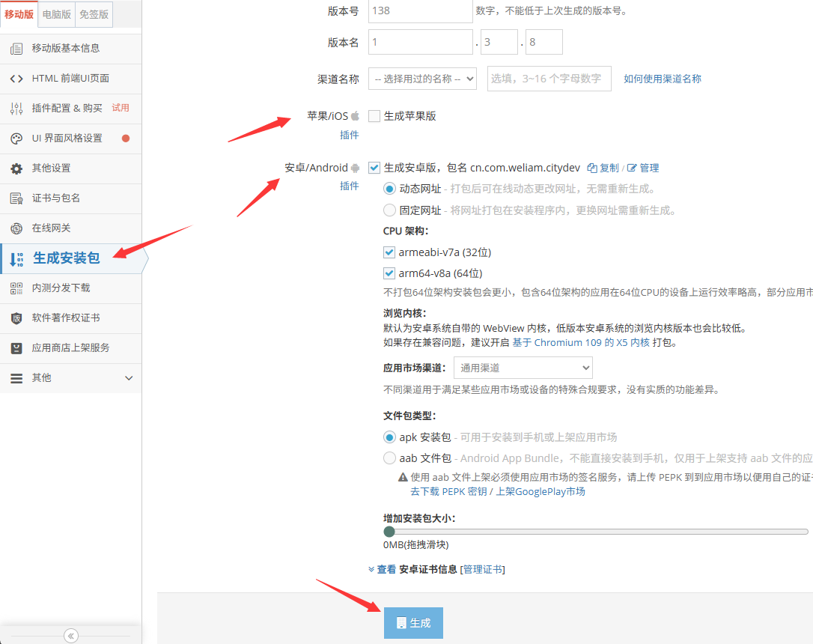Enable the 生成苹果版 checkbox
The width and height of the screenshot is (813, 644).
[374, 116]
